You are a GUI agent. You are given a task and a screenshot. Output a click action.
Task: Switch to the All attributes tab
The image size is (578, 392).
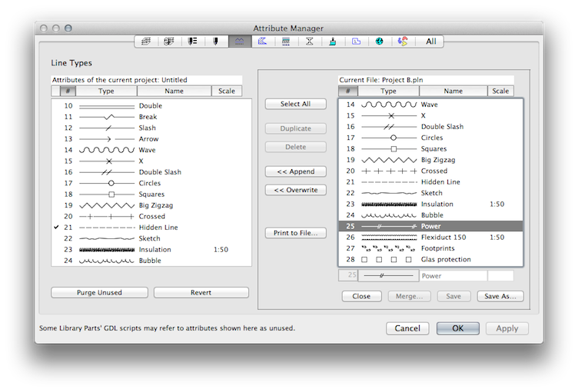coord(430,42)
